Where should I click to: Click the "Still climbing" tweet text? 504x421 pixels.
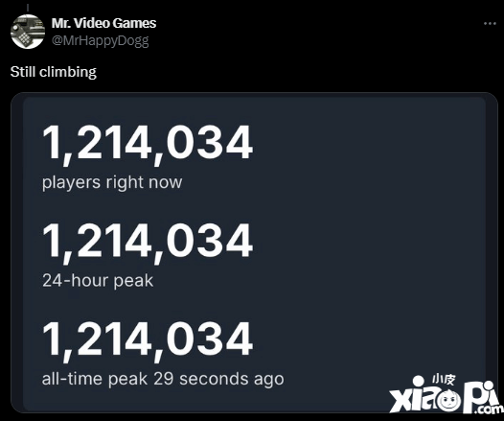tap(54, 72)
